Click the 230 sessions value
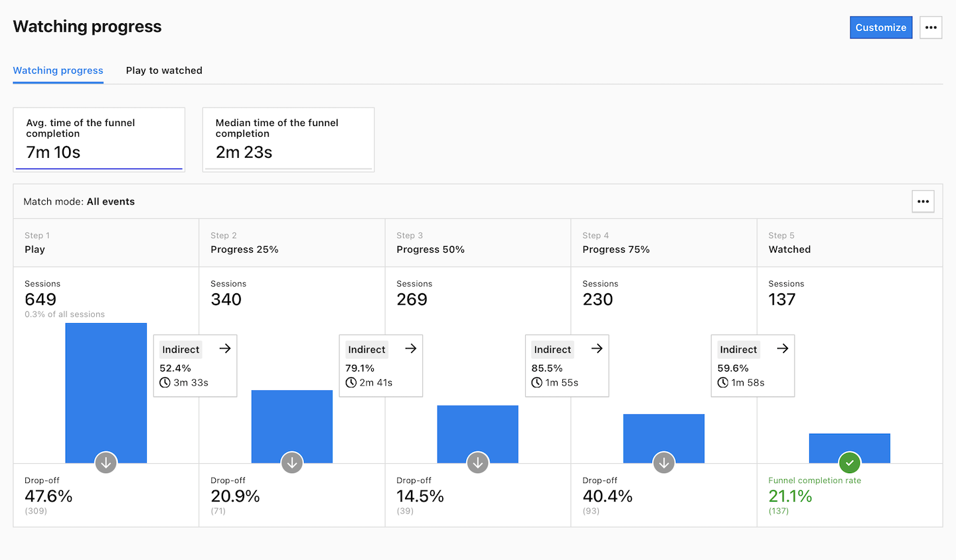 [598, 299]
